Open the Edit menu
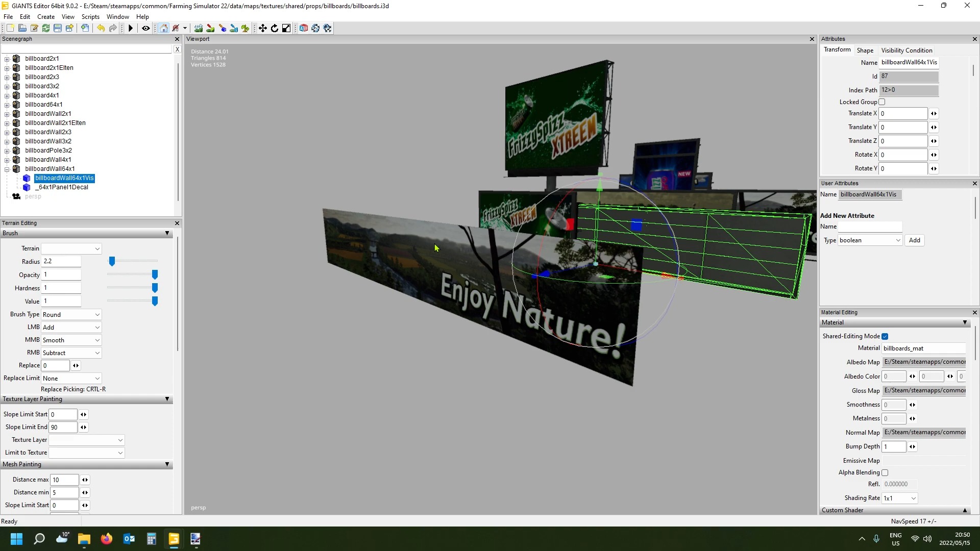Image resolution: width=980 pixels, height=551 pixels. pyautogui.click(x=25, y=17)
